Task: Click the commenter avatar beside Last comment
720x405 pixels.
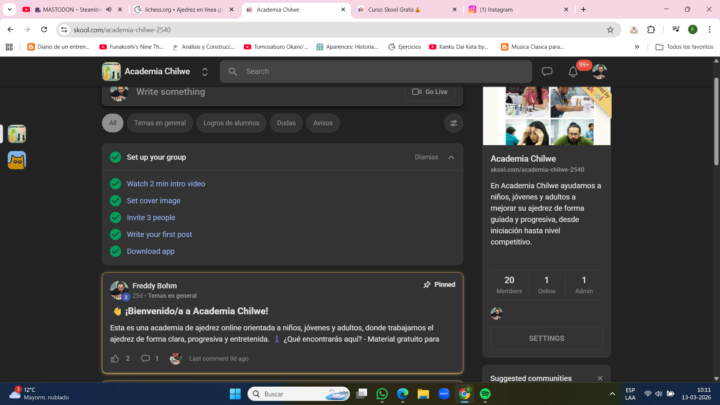Action: click(175, 359)
